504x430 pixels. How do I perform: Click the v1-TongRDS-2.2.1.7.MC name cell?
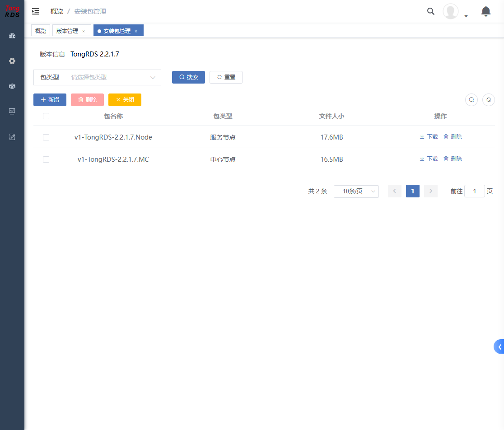click(113, 159)
